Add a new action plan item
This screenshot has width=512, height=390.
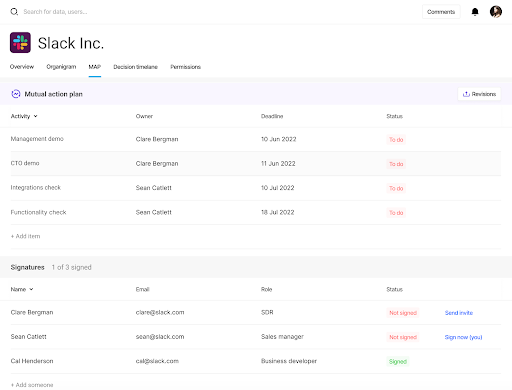25,236
